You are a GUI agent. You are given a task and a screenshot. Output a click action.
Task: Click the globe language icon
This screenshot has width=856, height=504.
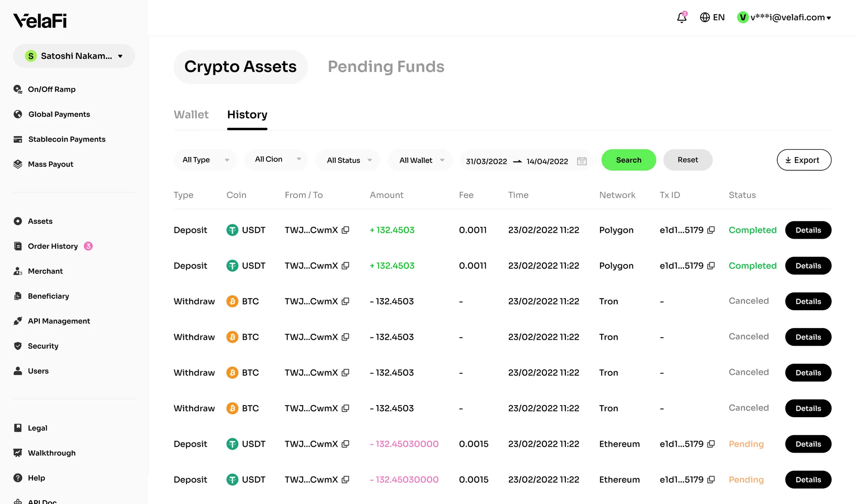coord(704,18)
